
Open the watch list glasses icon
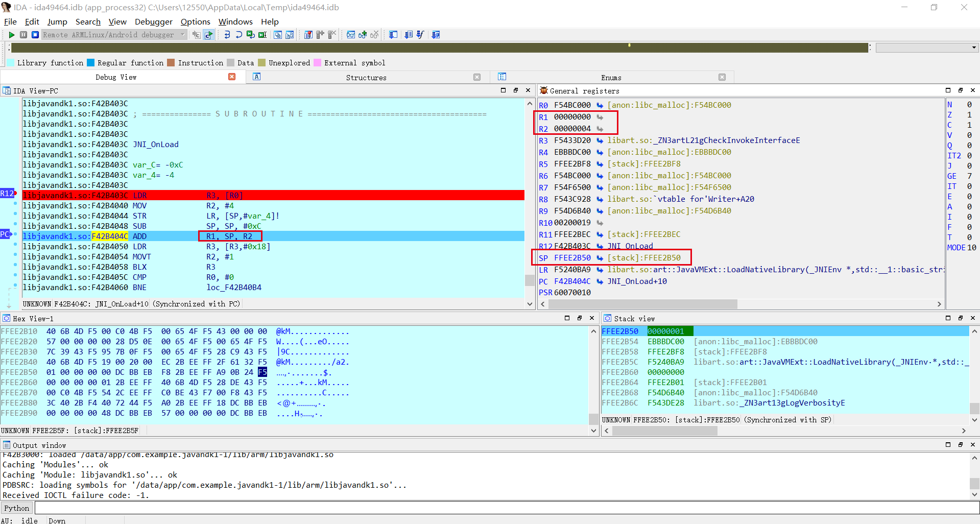tap(351, 35)
